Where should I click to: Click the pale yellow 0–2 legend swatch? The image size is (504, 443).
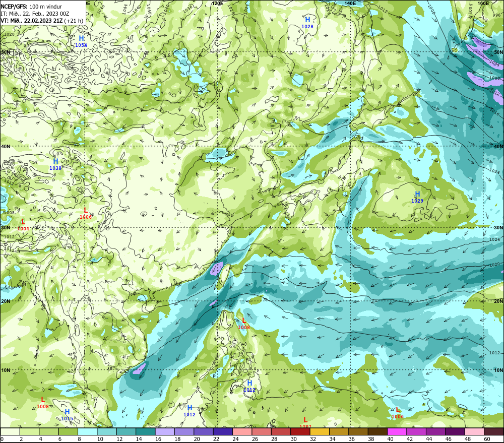coord(10,431)
